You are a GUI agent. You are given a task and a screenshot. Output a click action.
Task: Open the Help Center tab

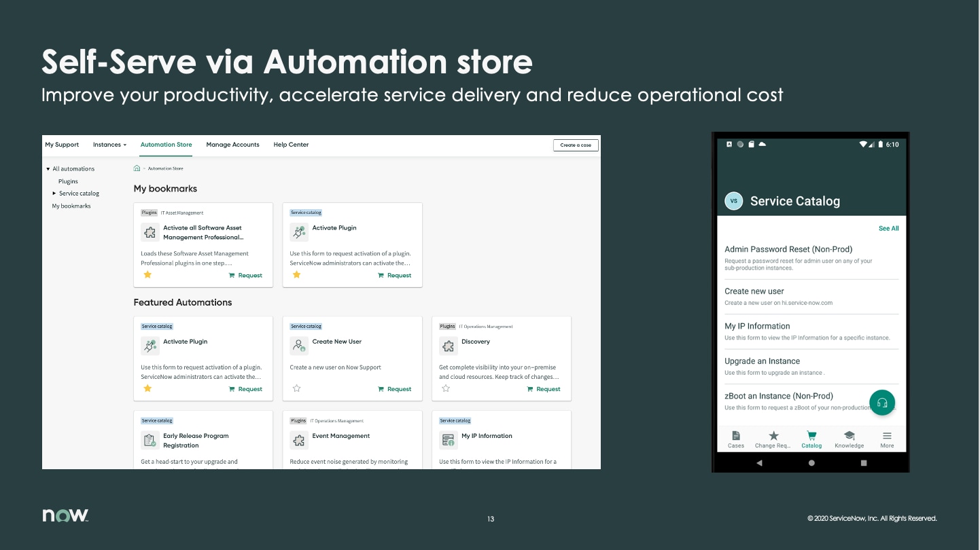tap(291, 145)
